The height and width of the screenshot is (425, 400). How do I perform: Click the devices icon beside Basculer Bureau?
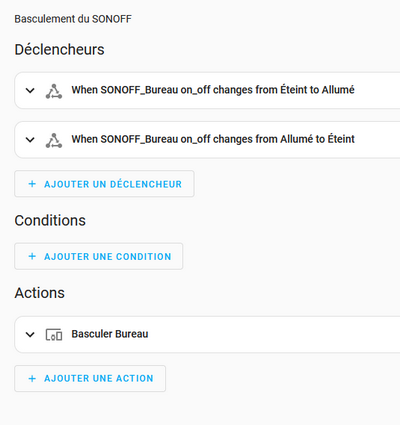tap(54, 335)
